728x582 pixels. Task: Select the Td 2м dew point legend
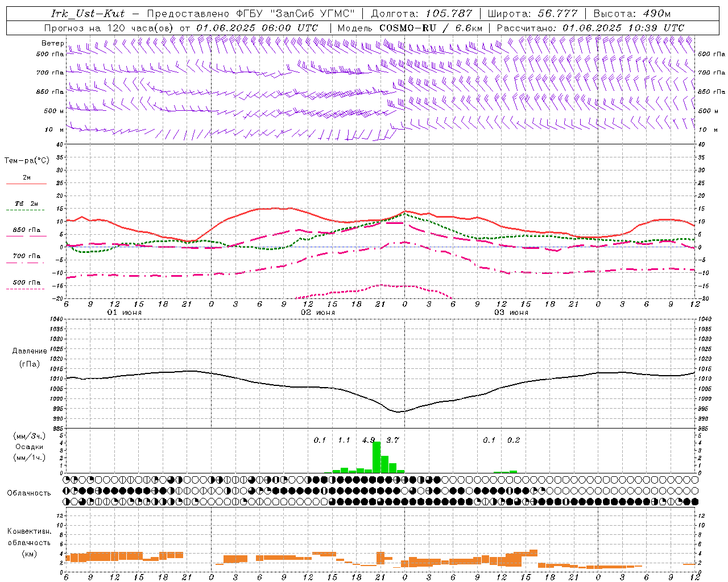[26, 203]
